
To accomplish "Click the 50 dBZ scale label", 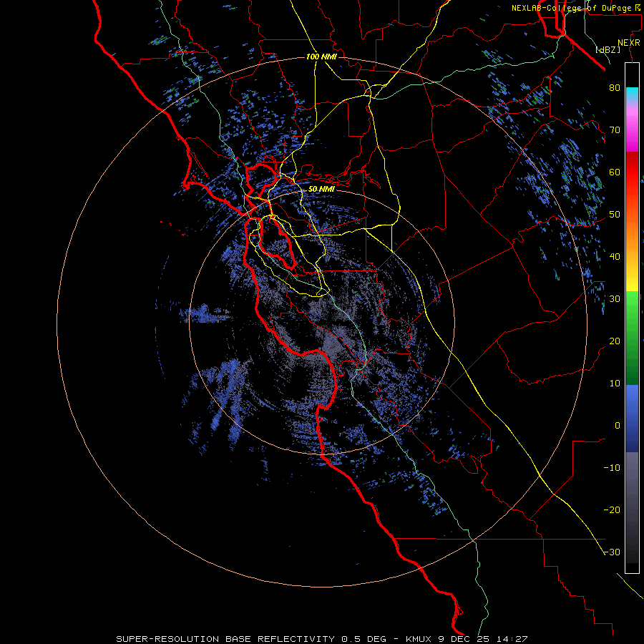I will pos(615,215).
